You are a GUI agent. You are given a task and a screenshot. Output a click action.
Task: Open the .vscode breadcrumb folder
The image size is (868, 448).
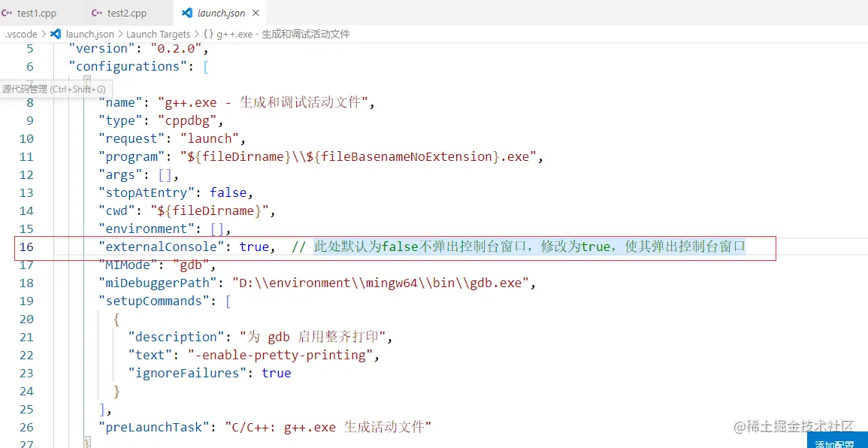click(x=21, y=35)
